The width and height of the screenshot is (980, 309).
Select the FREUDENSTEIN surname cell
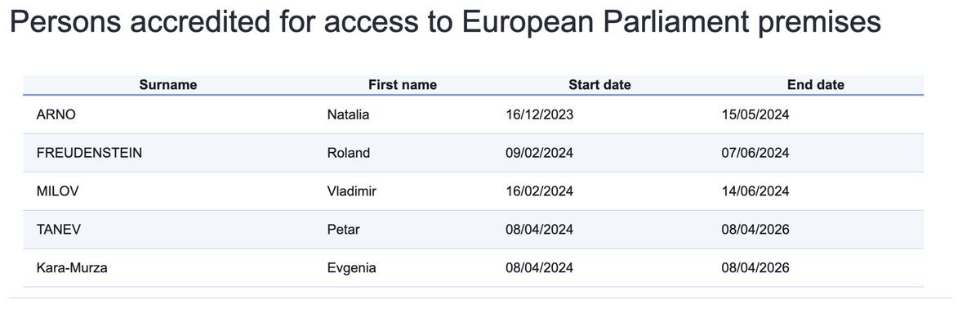89,153
